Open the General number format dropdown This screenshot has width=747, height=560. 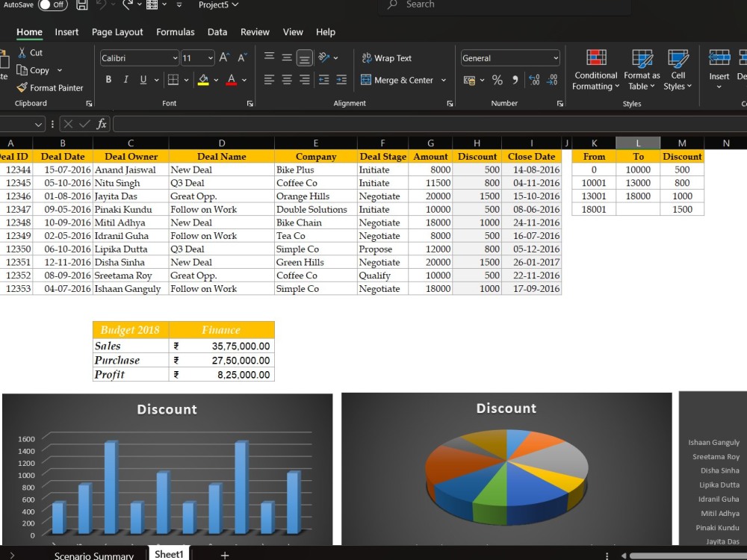point(556,58)
